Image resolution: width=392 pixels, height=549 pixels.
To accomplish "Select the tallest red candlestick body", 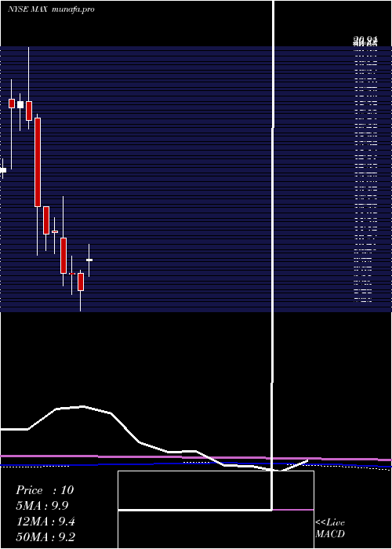I will (x=38, y=162).
